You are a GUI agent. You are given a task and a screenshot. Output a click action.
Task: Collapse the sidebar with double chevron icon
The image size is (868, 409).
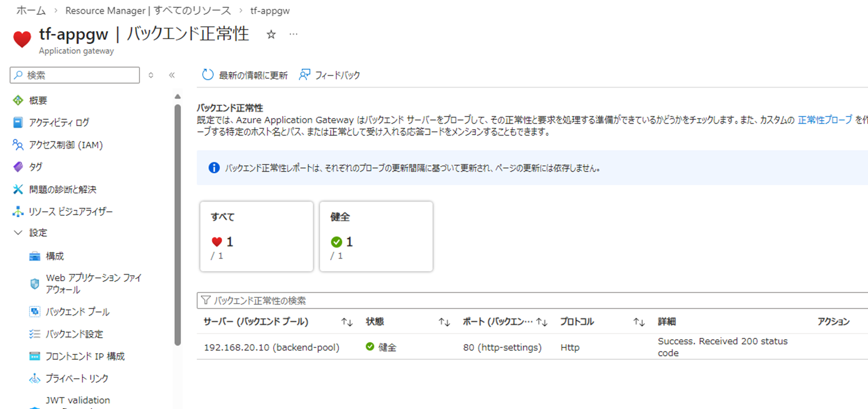pyautogui.click(x=172, y=75)
